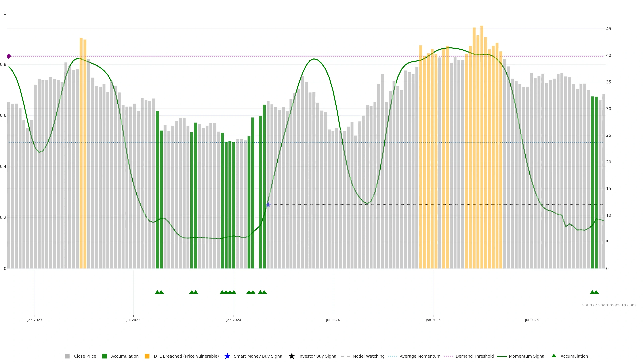Click the Jan 2024 axis label
The width and height of the screenshot is (644, 362).
click(x=233, y=320)
